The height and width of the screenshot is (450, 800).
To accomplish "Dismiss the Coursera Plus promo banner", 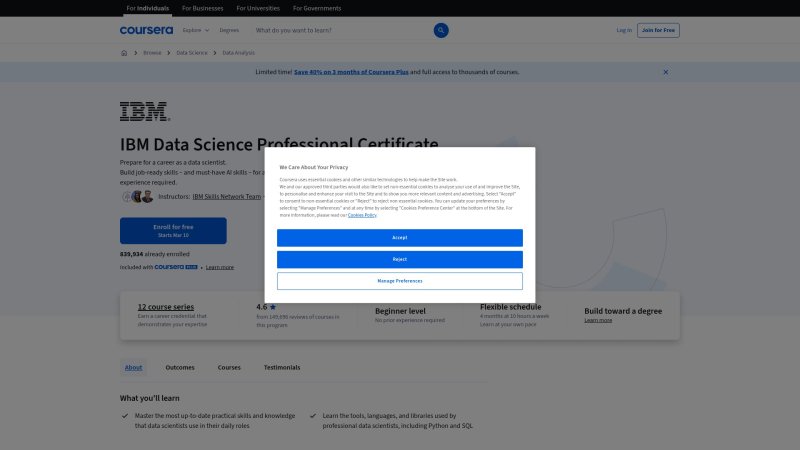I will pos(665,72).
